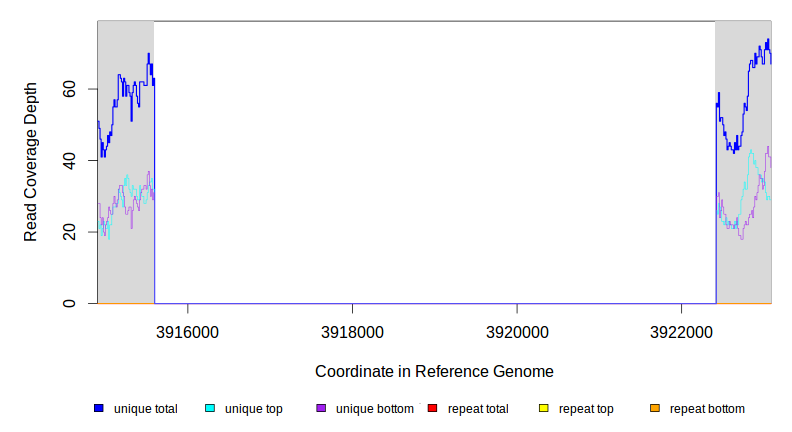Screen dimensions: 792x432
Task: Select the 'repeat bottom' legend label
Action: (x=707, y=409)
